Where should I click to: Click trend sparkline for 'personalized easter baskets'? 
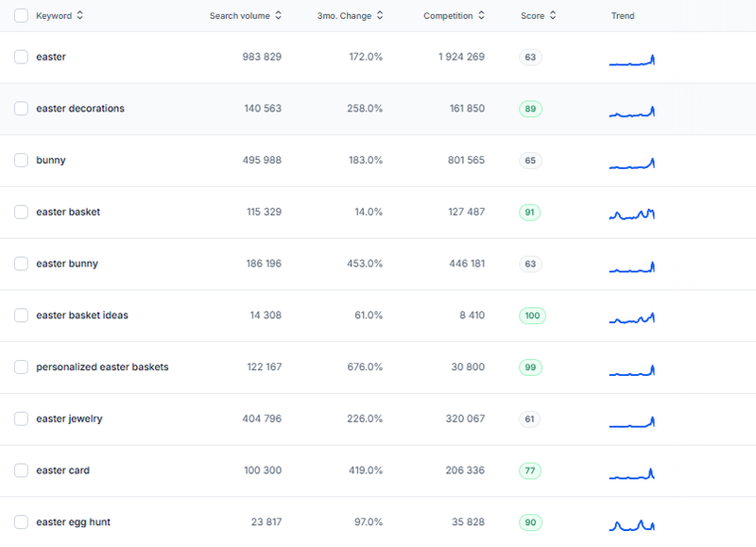pos(632,369)
